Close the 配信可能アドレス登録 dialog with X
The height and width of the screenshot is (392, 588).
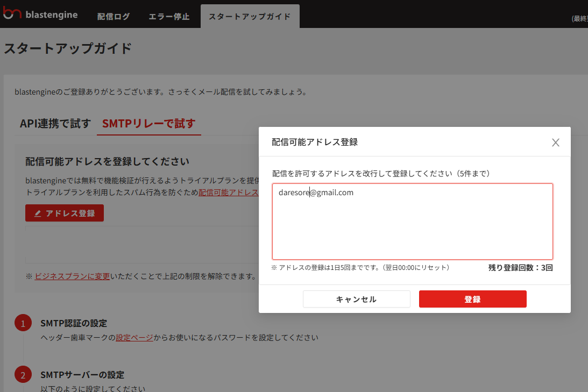click(x=556, y=142)
